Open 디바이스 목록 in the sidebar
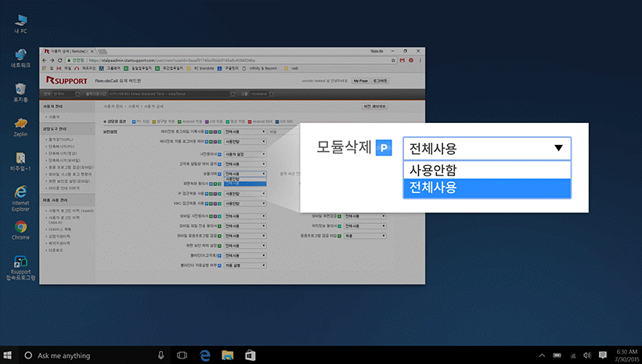Image resolution: width=642 pixels, height=364 pixels. (60, 229)
